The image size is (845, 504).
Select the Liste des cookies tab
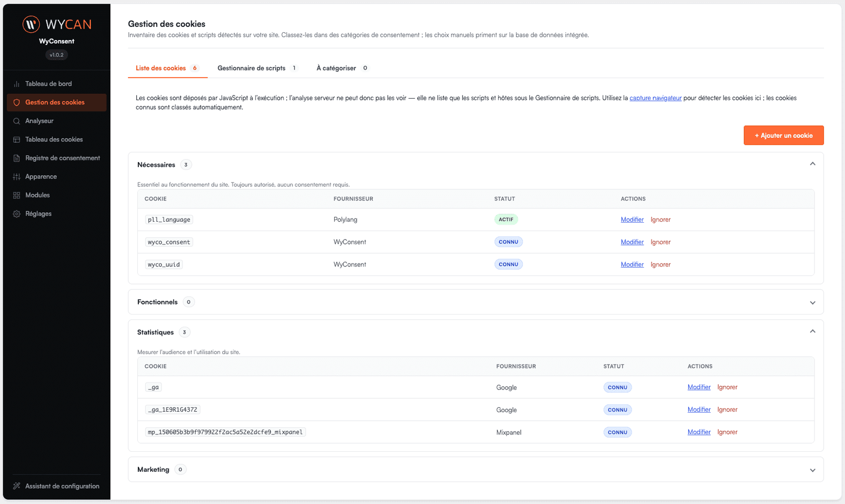coord(167,68)
